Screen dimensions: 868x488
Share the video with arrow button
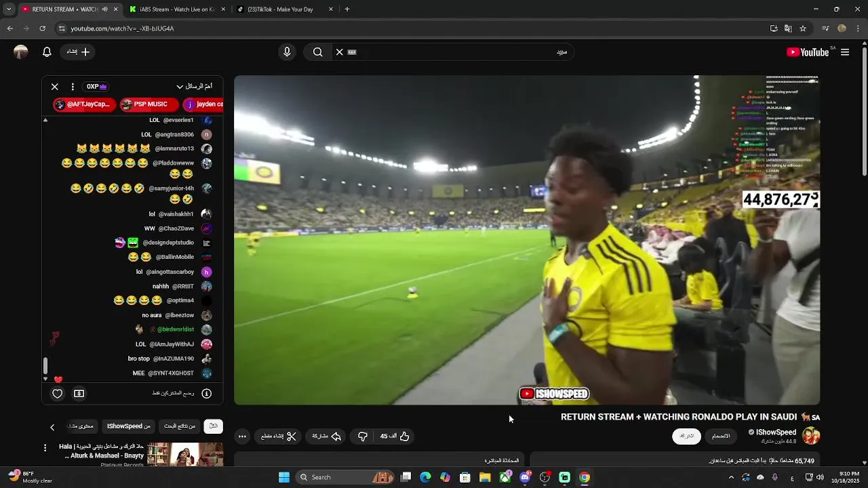(326, 436)
